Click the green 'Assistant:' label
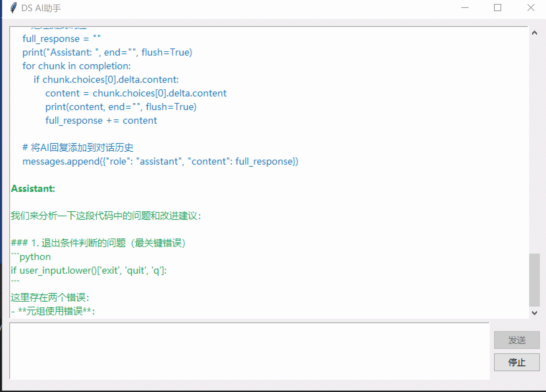Screen dimensions: 546x392 pos(33,189)
